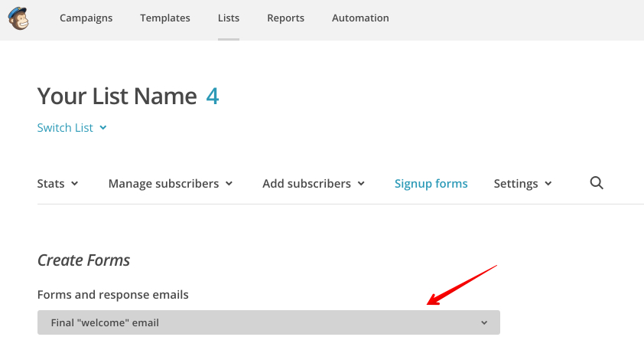Open the Automation section
Image resolution: width=644 pixels, height=350 pixels.
[x=360, y=18]
